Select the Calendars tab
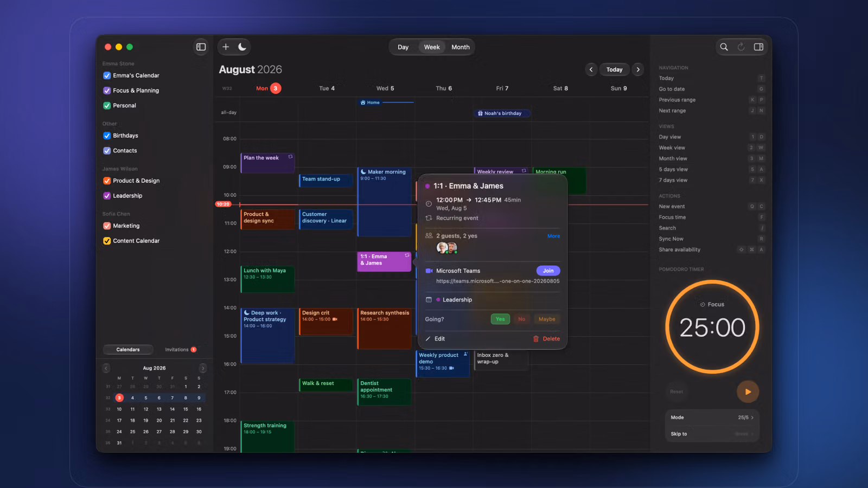 coord(128,350)
